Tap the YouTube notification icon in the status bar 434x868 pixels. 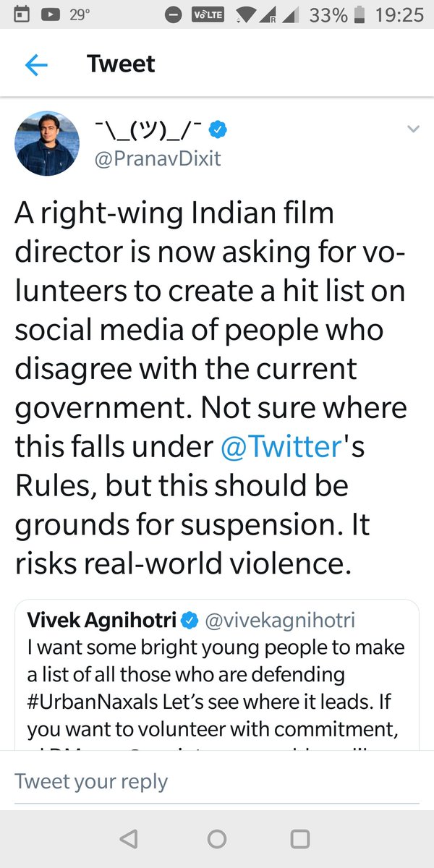(49, 14)
